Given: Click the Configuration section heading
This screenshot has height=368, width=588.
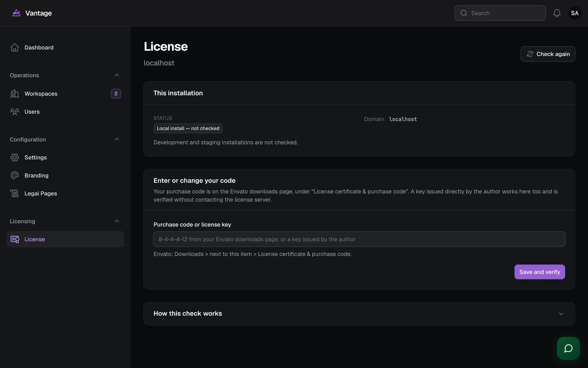Looking at the screenshot, I should click(x=28, y=140).
